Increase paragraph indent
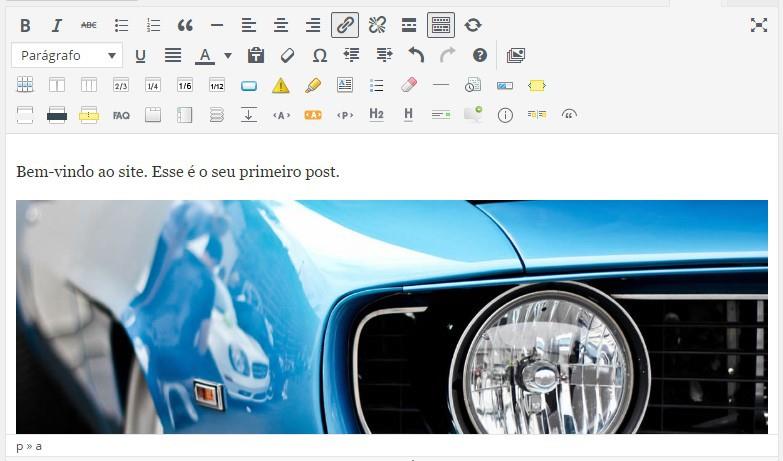This screenshot has height=461, width=783. (384, 55)
